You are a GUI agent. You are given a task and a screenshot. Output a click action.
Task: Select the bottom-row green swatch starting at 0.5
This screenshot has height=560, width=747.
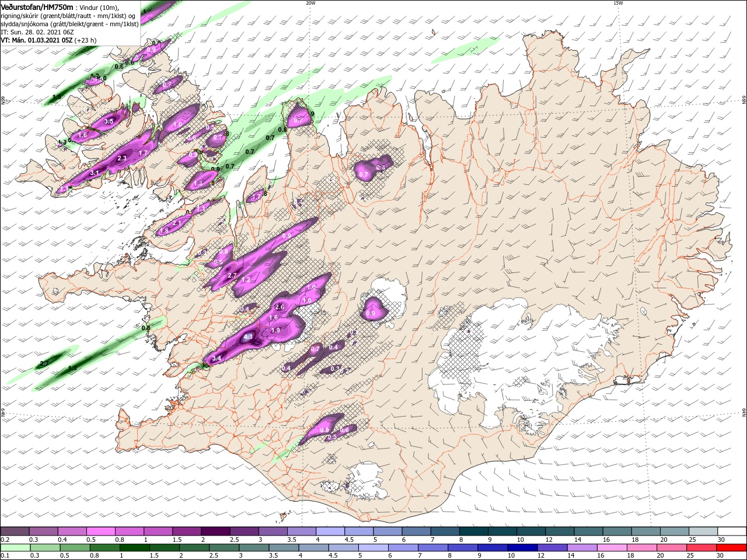pos(75,548)
